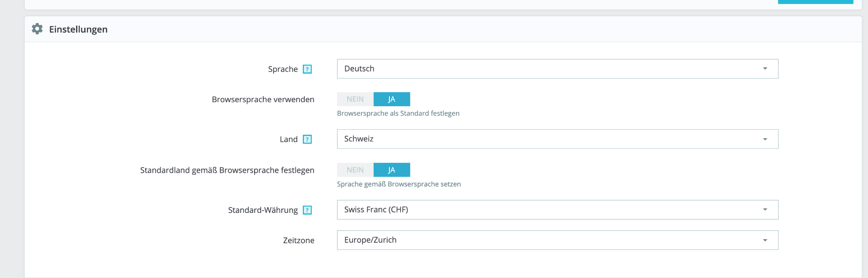Viewport: 868px width, 278px height.
Task: Open the help icon next to Sprache
Action: [307, 69]
